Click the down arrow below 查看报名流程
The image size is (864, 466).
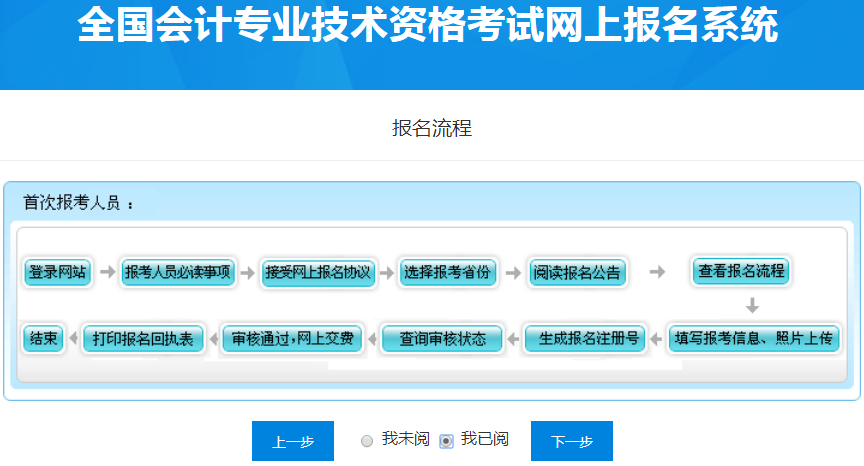(752, 305)
